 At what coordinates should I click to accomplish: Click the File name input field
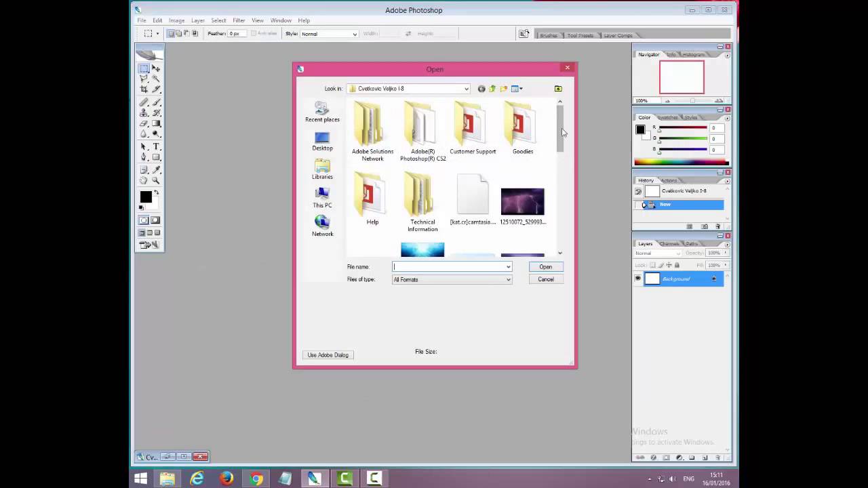tap(449, 267)
